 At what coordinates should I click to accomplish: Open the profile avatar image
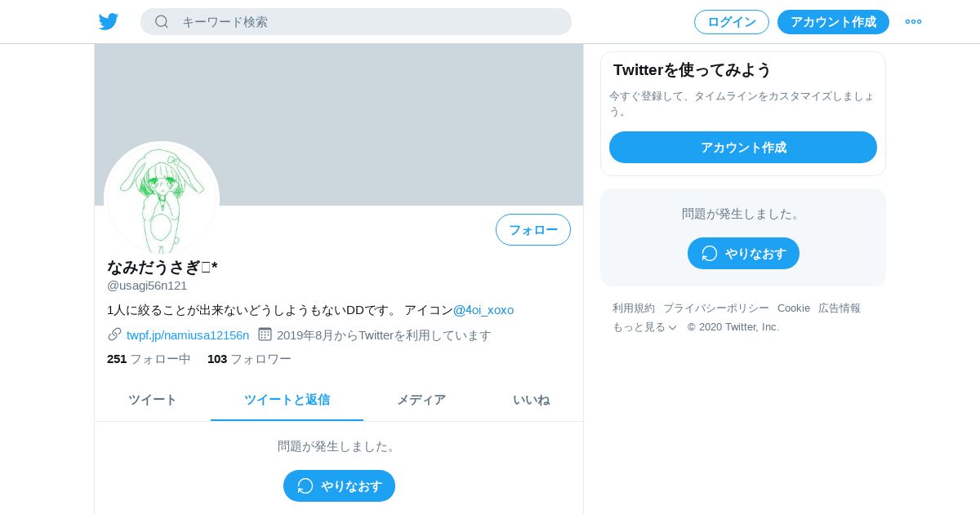click(162, 198)
